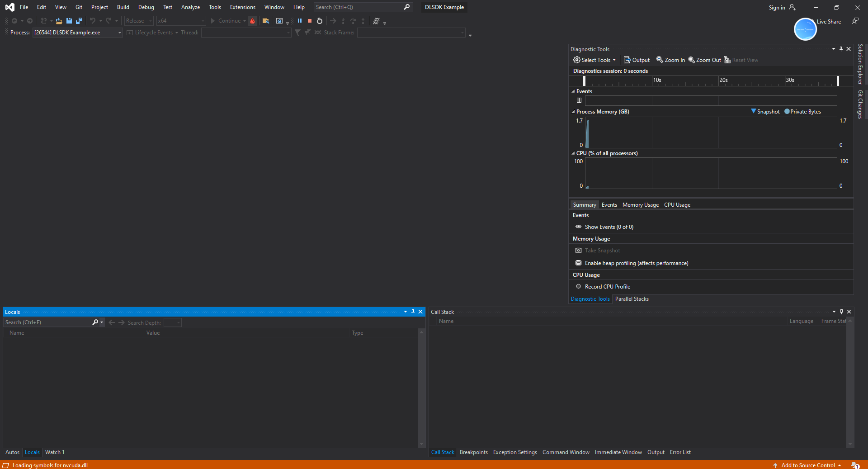Click the search magnifier in Locals panel
The width and height of the screenshot is (868, 469).
pyautogui.click(x=95, y=322)
